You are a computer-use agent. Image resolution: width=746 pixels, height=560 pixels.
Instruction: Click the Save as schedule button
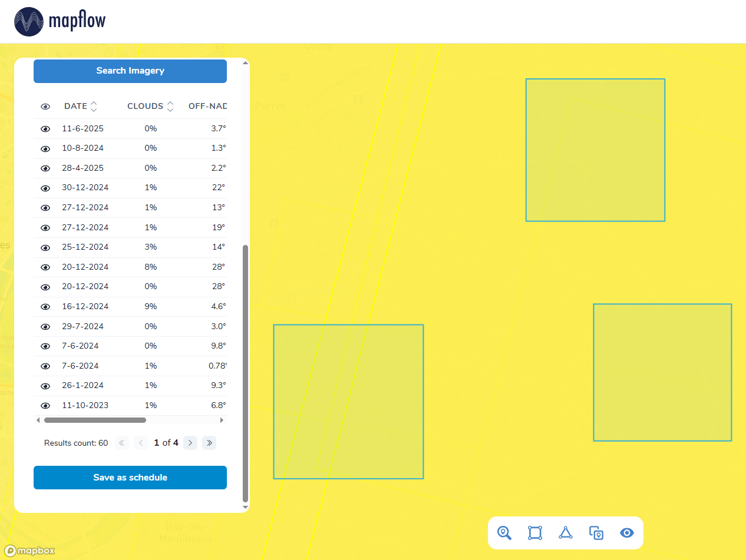(x=130, y=478)
